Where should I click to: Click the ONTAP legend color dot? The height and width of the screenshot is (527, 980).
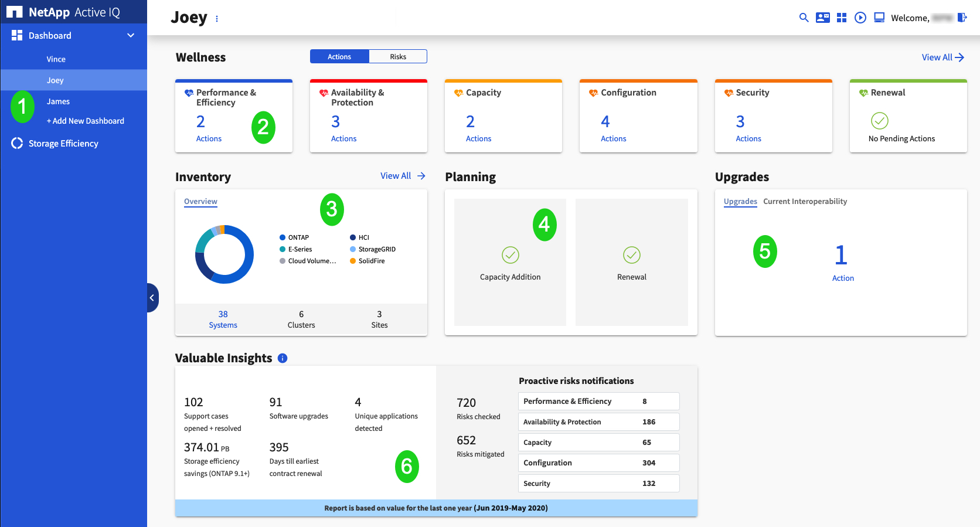(x=283, y=237)
